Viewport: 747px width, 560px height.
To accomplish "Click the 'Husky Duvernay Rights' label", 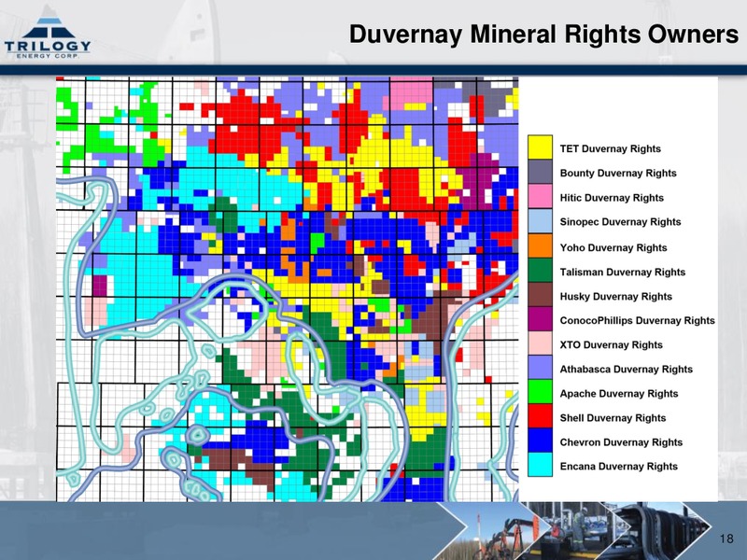I will [x=616, y=296].
